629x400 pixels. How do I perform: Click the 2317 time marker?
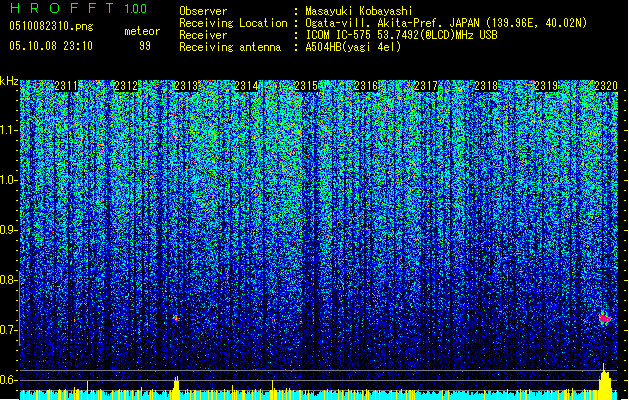point(426,86)
